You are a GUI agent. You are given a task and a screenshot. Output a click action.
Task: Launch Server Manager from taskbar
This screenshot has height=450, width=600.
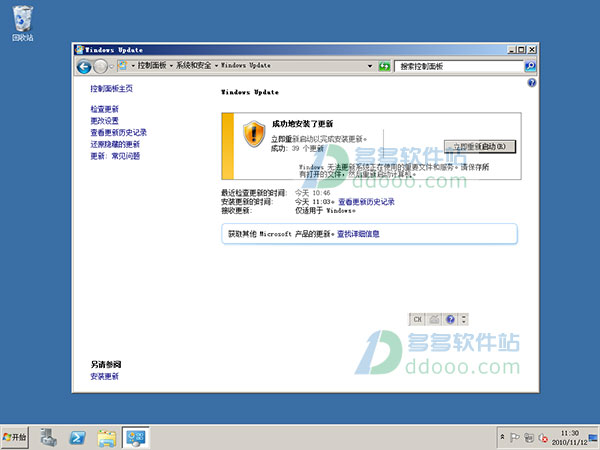pyautogui.click(x=49, y=437)
